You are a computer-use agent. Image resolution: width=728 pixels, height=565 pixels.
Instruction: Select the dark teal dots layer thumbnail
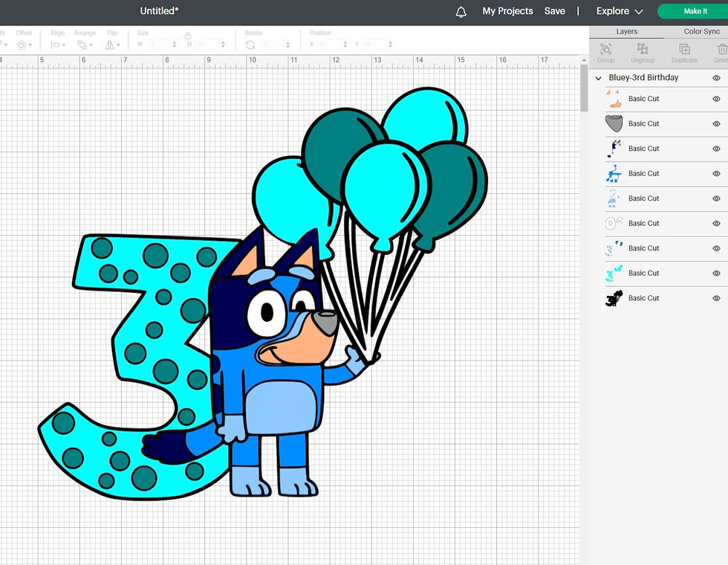click(x=614, y=248)
